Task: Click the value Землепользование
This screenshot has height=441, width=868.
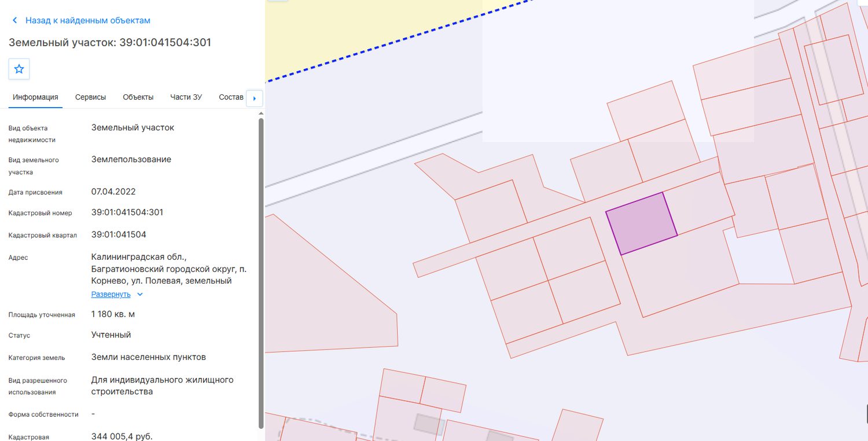Action: coord(131,159)
